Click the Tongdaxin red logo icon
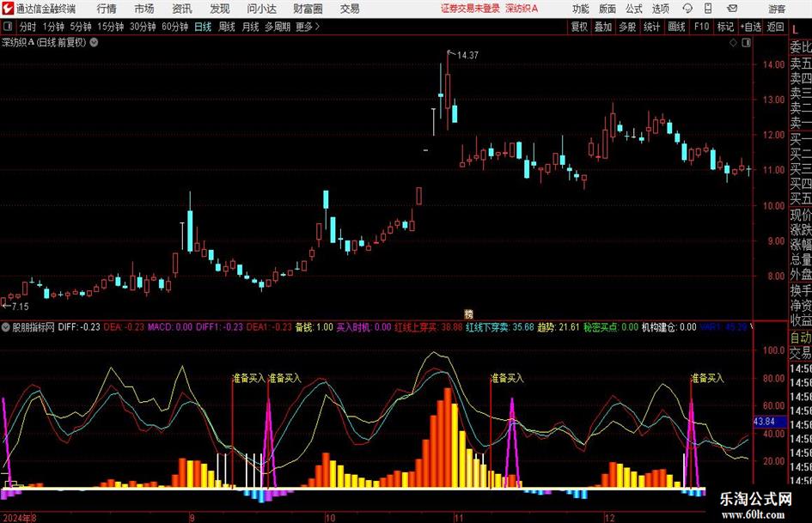 [x=8, y=9]
